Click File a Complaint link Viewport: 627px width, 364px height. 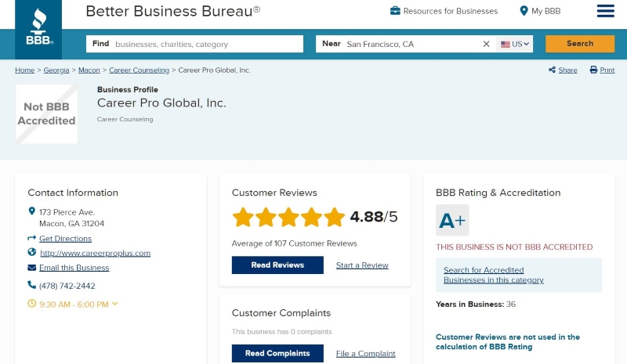[366, 354]
